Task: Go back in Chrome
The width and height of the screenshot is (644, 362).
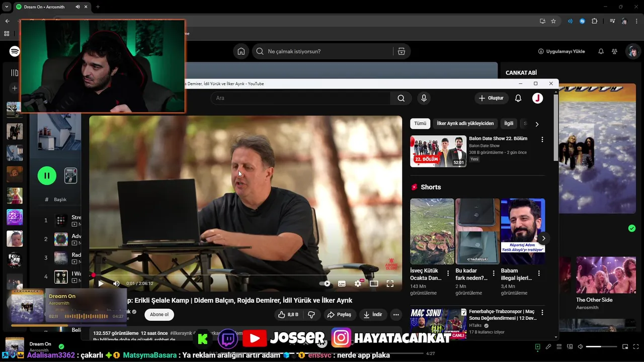Action: [x=7, y=21]
